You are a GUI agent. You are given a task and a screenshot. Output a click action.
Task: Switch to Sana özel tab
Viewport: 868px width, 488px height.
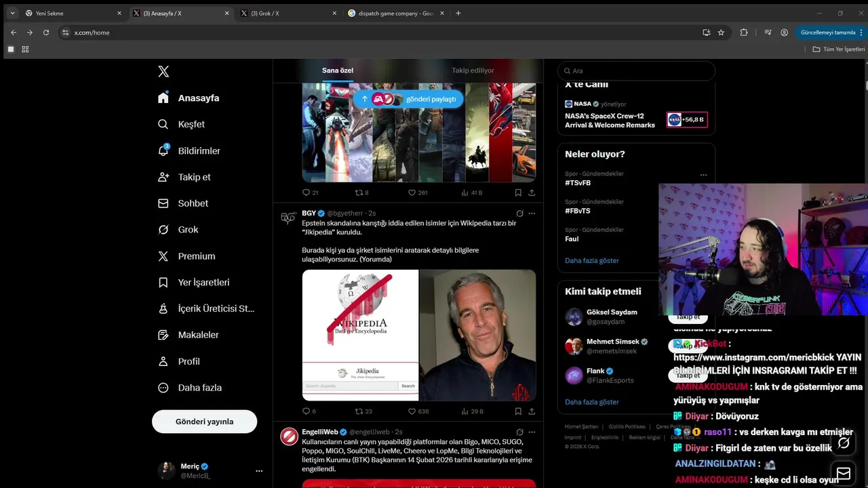tap(338, 70)
